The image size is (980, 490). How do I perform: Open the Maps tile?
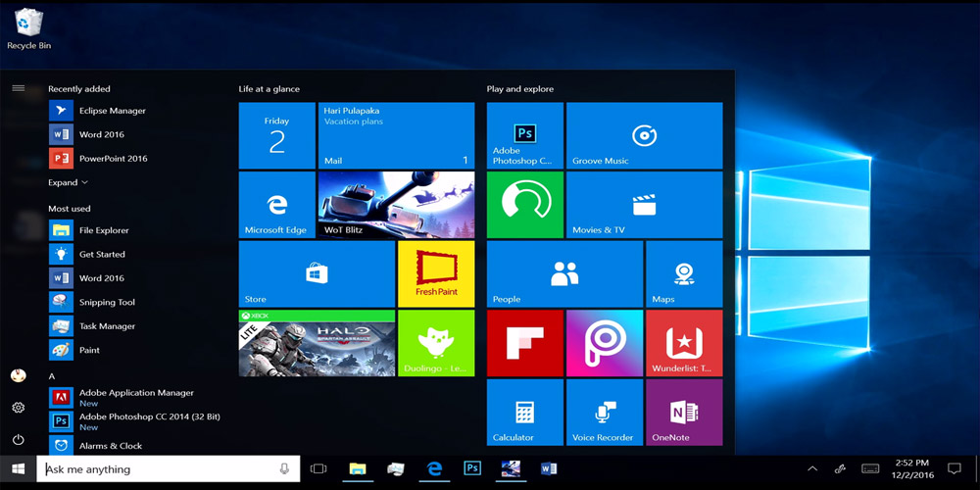point(684,274)
